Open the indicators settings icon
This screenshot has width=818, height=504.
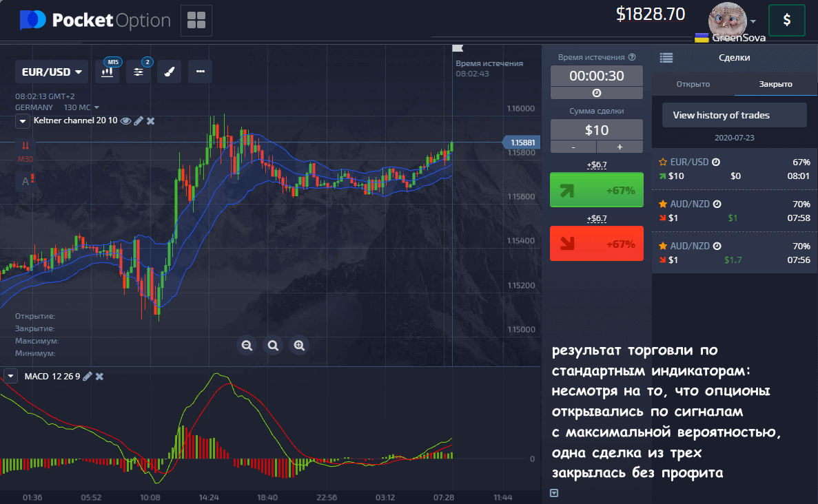[139, 72]
